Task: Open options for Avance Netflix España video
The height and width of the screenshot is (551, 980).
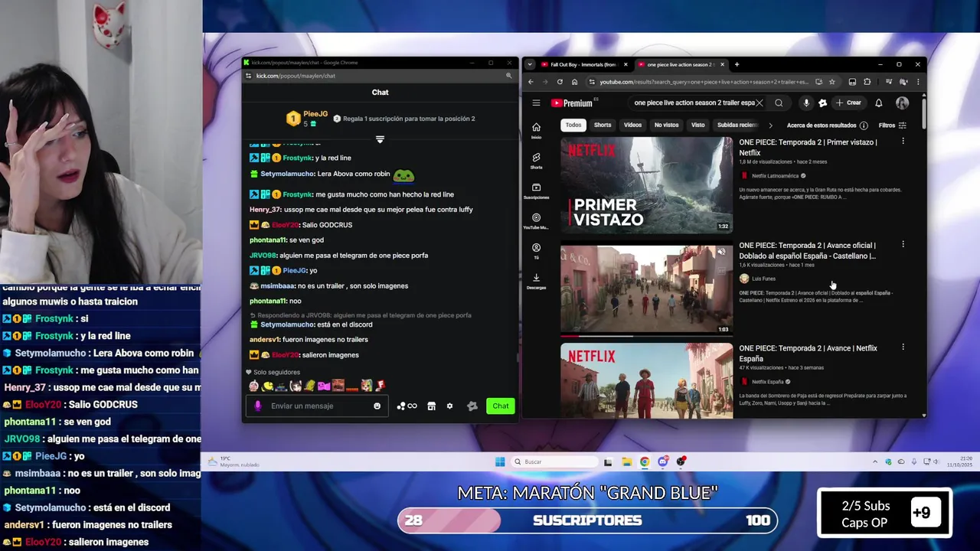Action: click(903, 347)
